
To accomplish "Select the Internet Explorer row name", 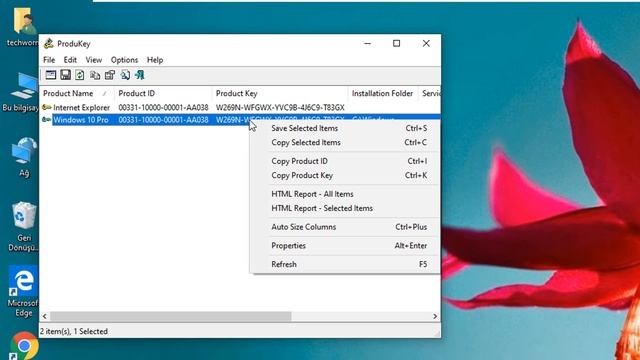I will click(x=81, y=108).
